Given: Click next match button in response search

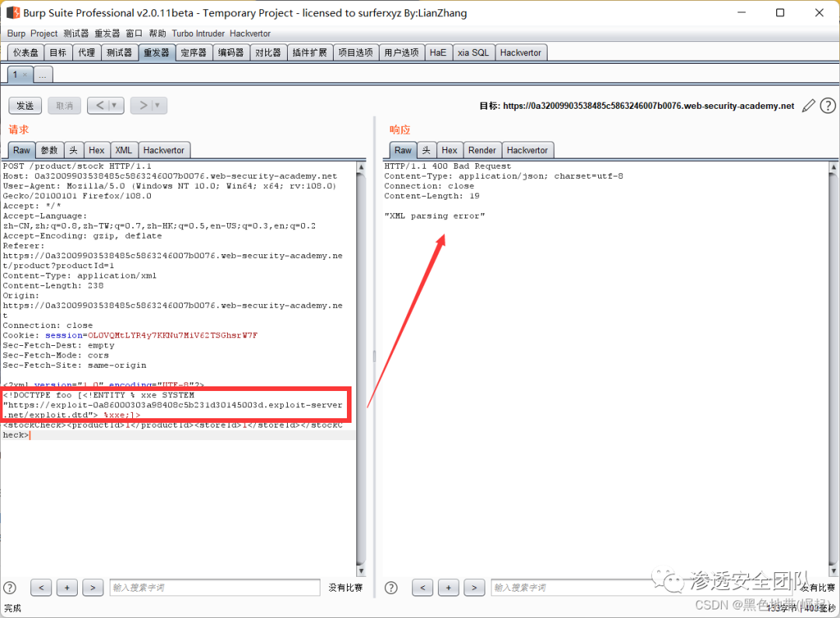Looking at the screenshot, I should point(474,588).
